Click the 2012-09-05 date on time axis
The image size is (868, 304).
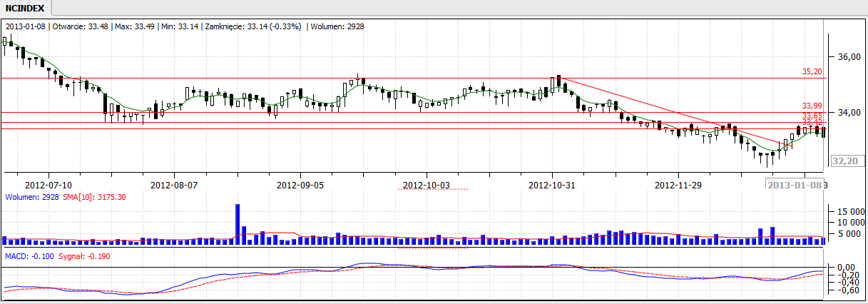tap(300, 184)
